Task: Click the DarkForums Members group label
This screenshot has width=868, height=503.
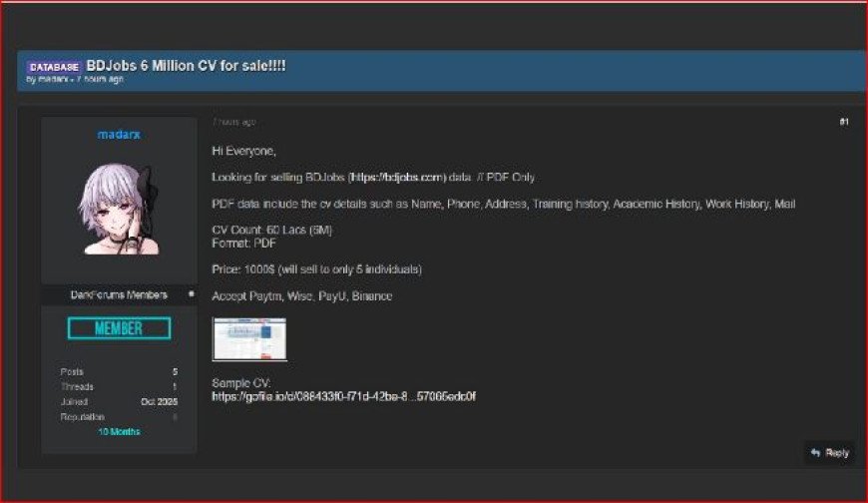Action: [x=119, y=294]
